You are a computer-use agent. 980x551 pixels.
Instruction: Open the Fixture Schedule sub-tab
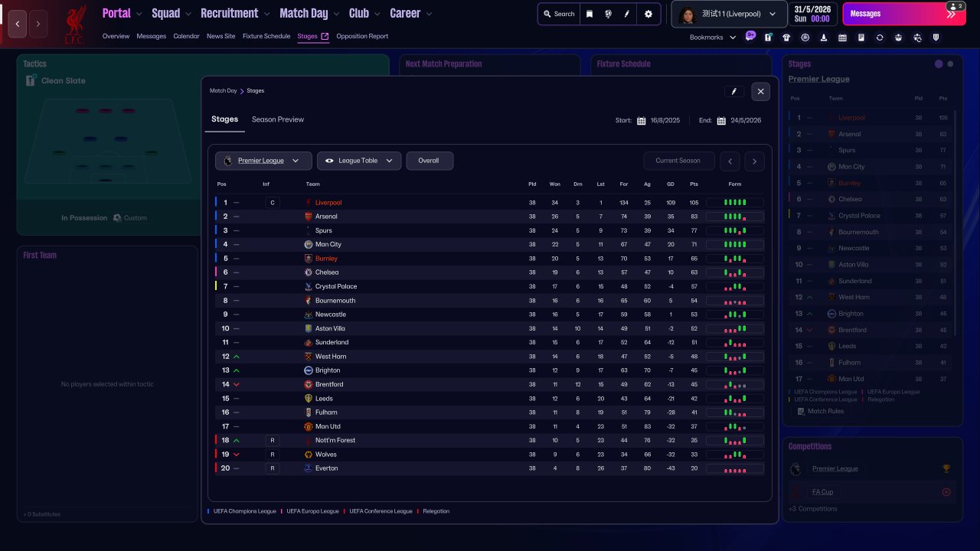266,36
